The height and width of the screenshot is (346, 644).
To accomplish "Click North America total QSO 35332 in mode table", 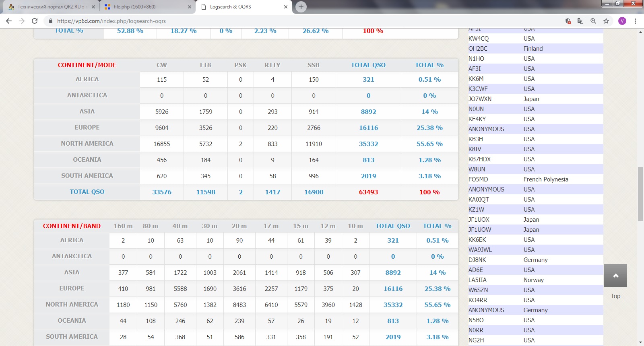I will point(368,144).
